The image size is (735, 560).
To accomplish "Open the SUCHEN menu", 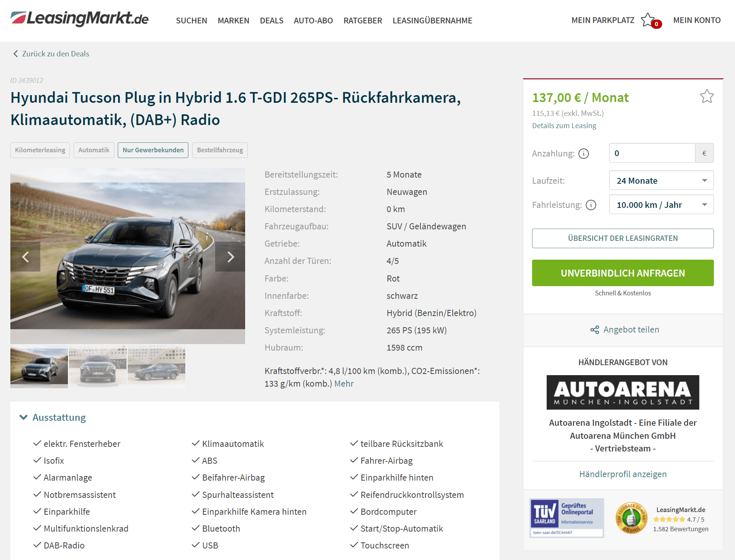I will coord(191,20).
